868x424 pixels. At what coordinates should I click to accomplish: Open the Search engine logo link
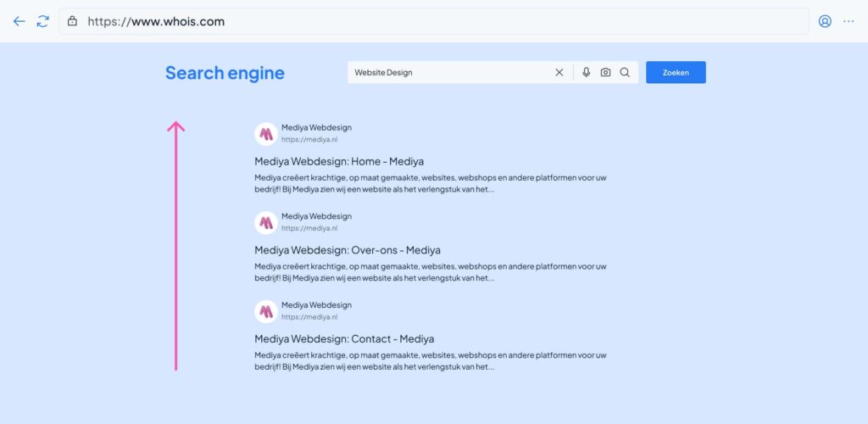[x=225, y=73]
